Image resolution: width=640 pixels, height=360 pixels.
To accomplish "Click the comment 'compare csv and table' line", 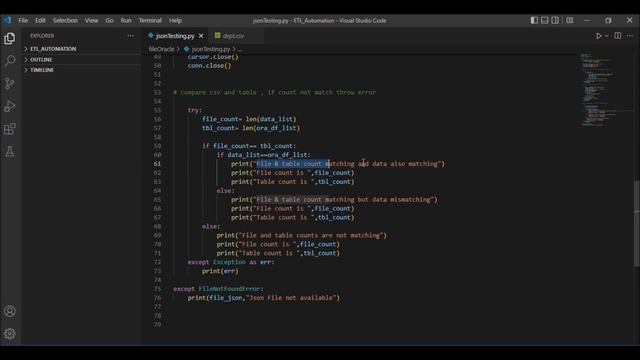I will point(275,92).
